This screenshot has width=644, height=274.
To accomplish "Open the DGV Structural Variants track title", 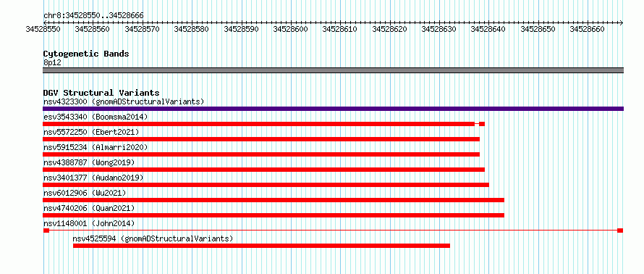I will tap(101, 93).
